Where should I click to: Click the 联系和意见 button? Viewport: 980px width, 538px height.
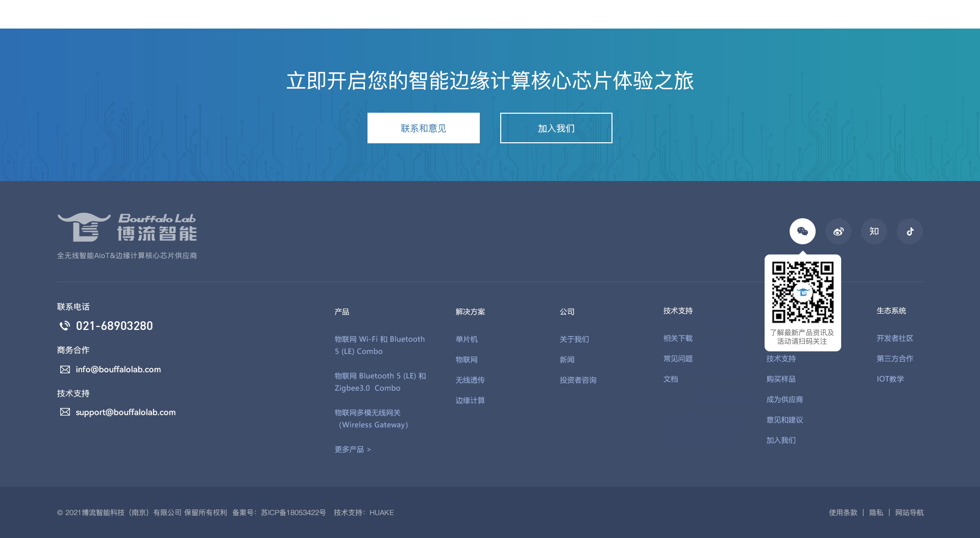coord(423,128)
